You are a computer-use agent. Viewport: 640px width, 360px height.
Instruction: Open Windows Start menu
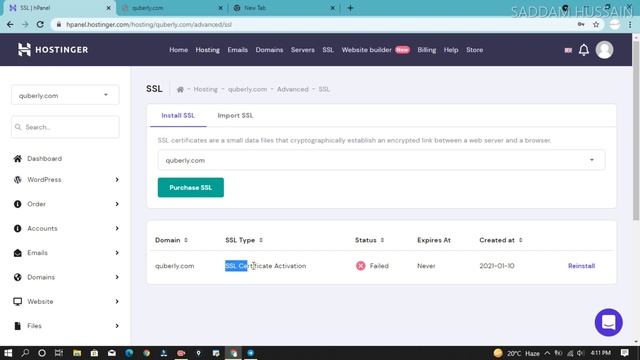[8, 353]
